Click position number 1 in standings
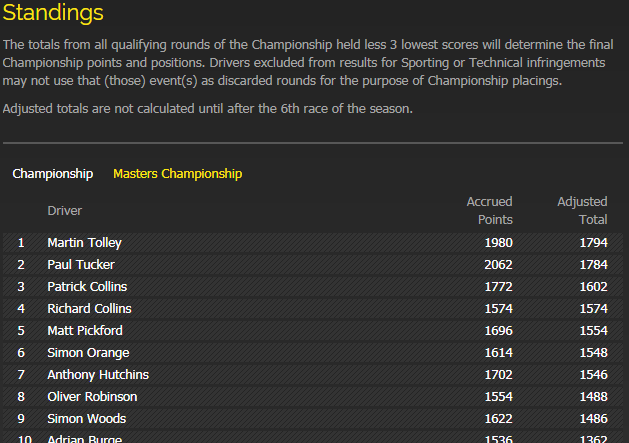This screenshot has height=443, width=629. point(21,243)
